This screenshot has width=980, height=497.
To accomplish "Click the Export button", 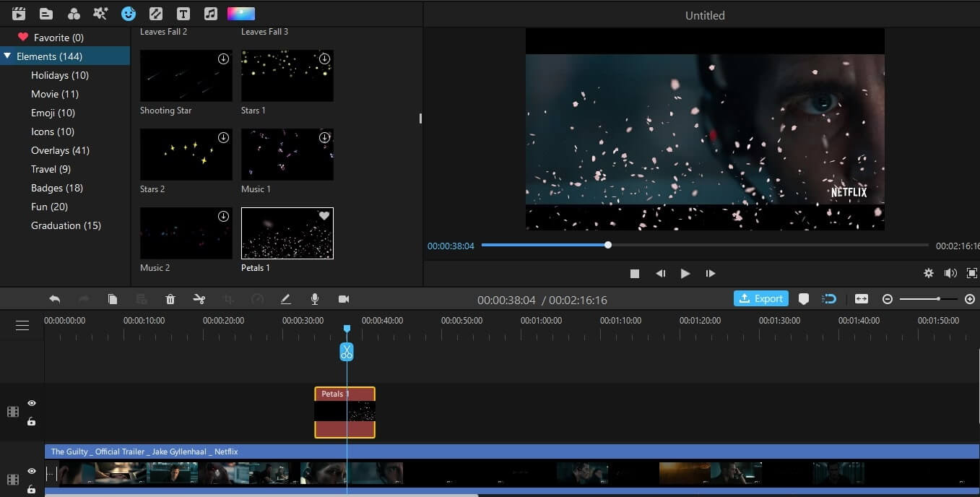I will [761, 298].
